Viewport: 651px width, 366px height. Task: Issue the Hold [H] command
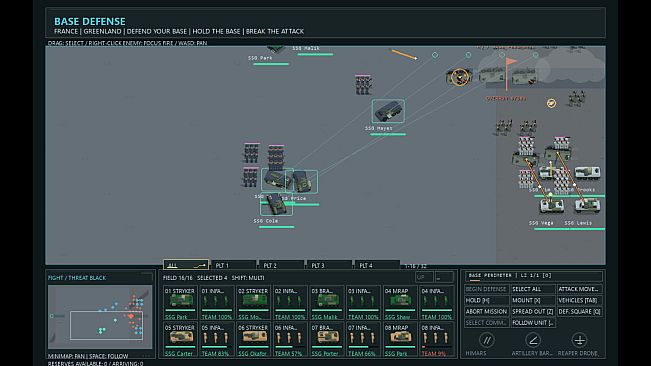click(x=486, y=300)
